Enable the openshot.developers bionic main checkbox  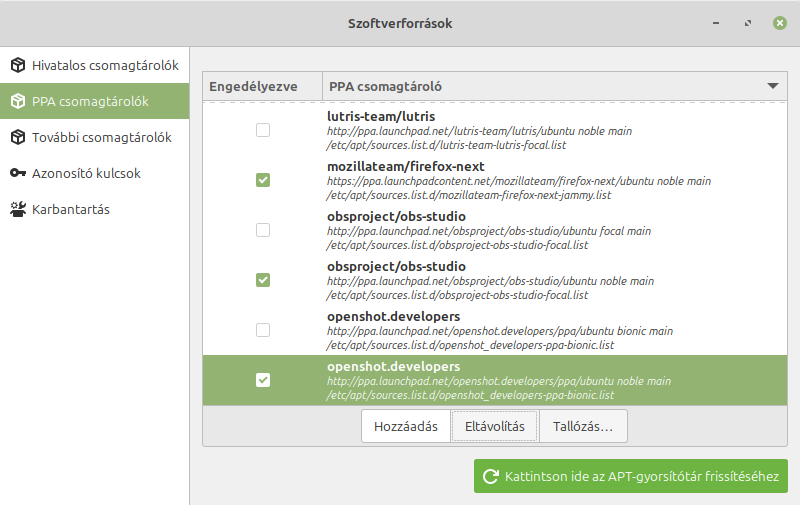263,330
